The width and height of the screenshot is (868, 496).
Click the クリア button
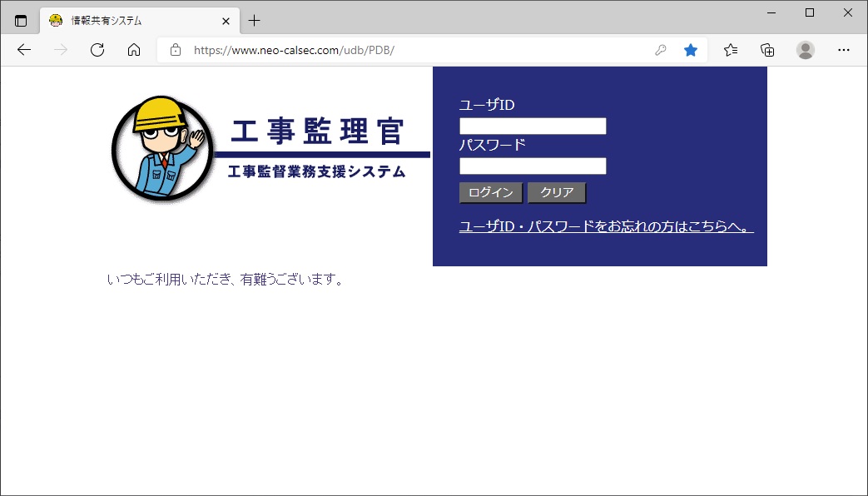(557, 192)
